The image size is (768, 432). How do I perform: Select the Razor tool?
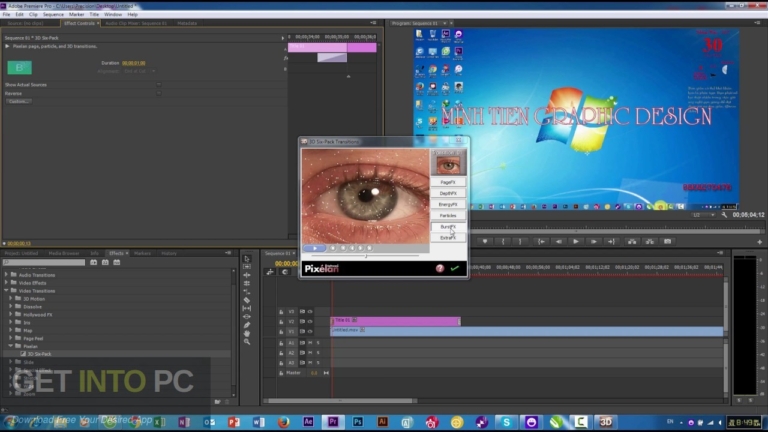(x=247, y=300)
